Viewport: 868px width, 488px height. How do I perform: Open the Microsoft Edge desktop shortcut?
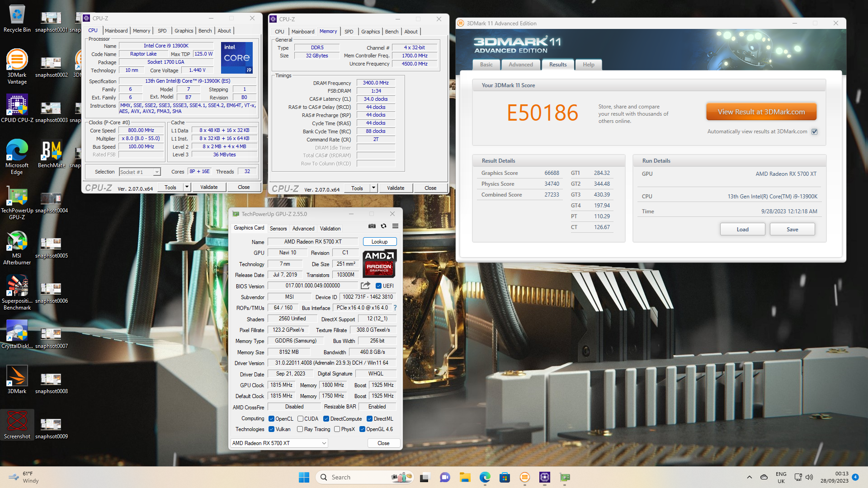coord(17,157)
